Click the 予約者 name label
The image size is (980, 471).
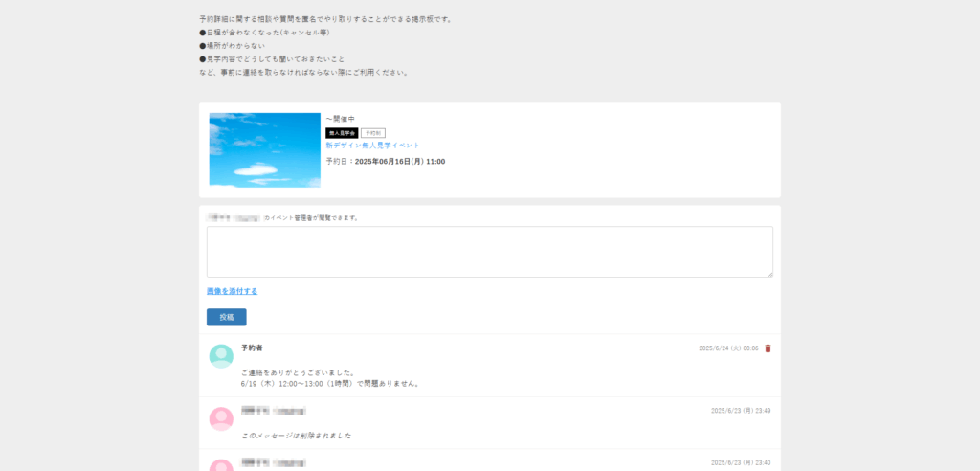[x=252, y=348]
